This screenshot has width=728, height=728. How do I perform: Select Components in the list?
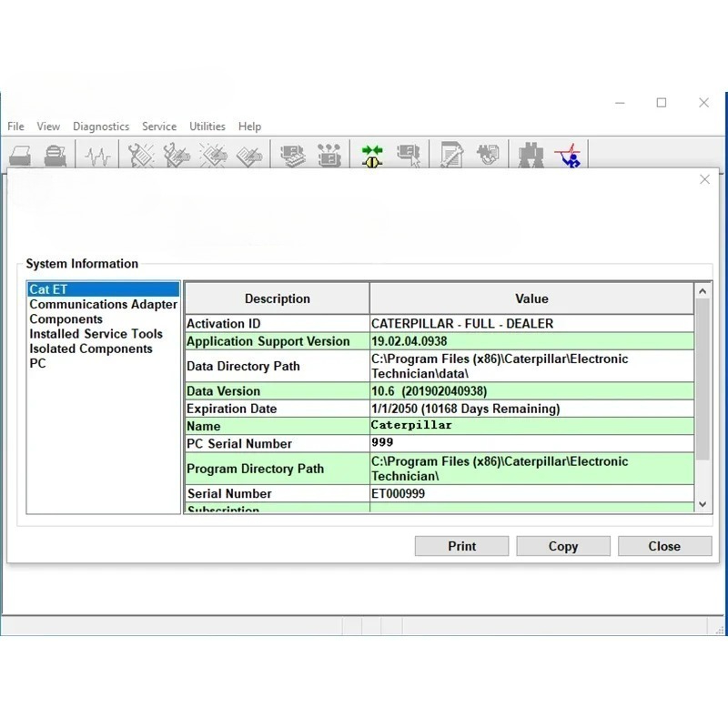(x=103, y=319)
